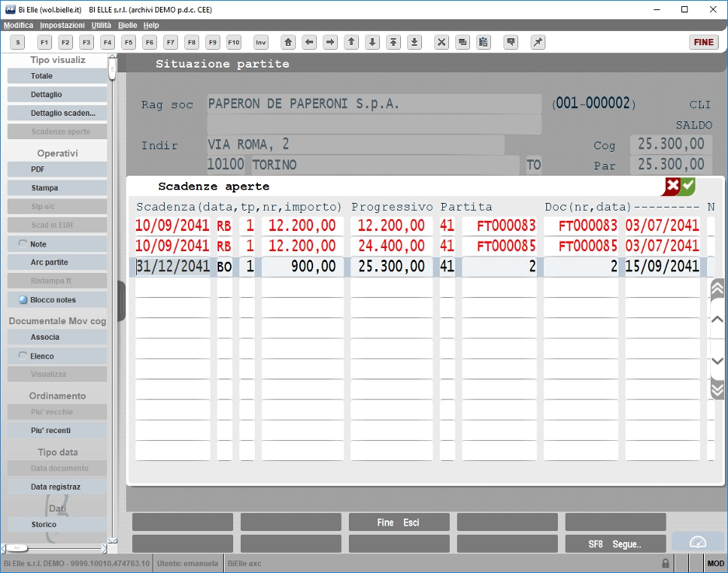Click the right arrow toolbar icon
The width and height of the screenshot is (728, 573).
(x=330, y=42)
